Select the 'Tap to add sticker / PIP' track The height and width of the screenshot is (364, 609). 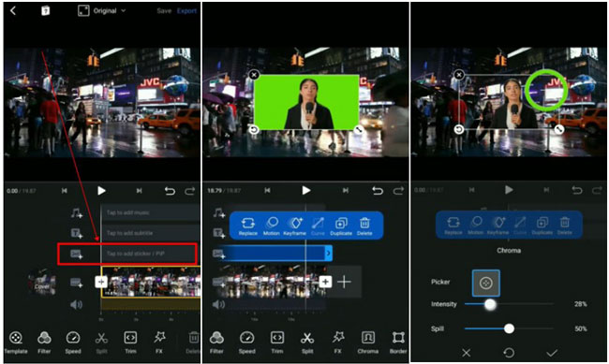(x=148, y=254)
